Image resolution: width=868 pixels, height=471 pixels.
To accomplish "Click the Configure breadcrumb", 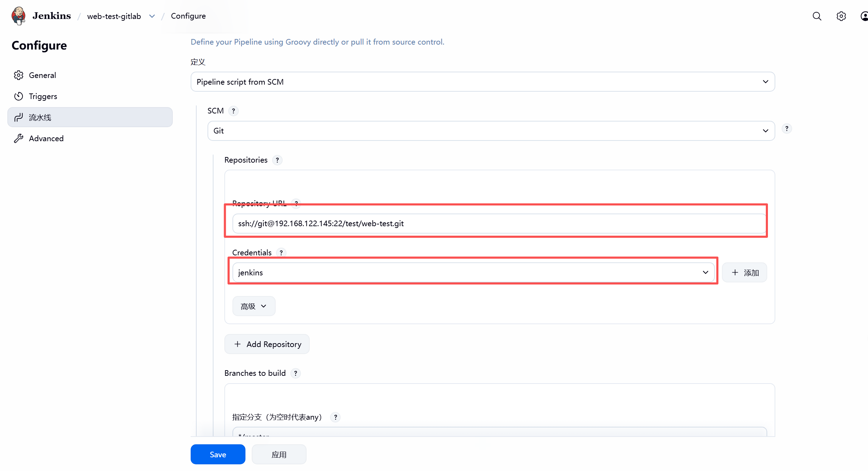I will (188, 16).
